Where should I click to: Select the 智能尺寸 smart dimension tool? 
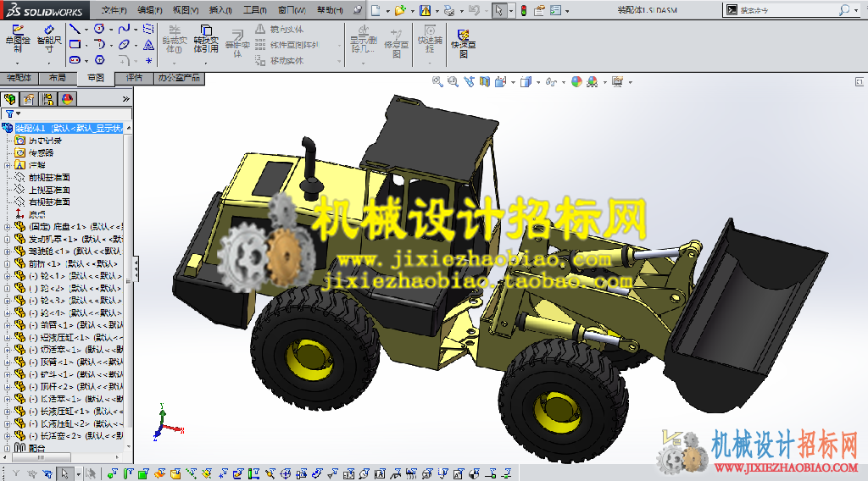point(48,37)
